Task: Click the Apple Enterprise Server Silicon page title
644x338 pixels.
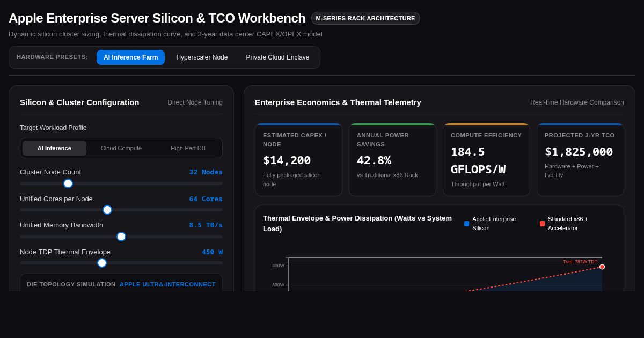Action: point(157,18)
